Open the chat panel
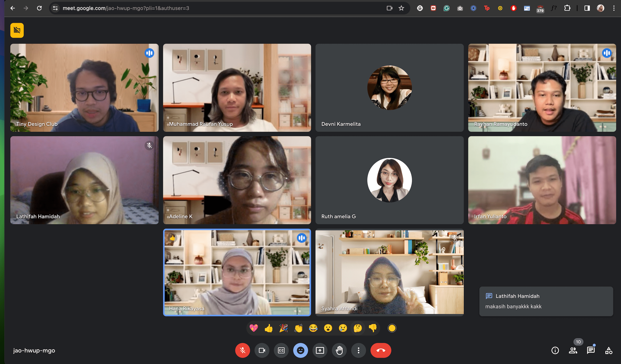621x364 pixels. [x=591, y=350]
